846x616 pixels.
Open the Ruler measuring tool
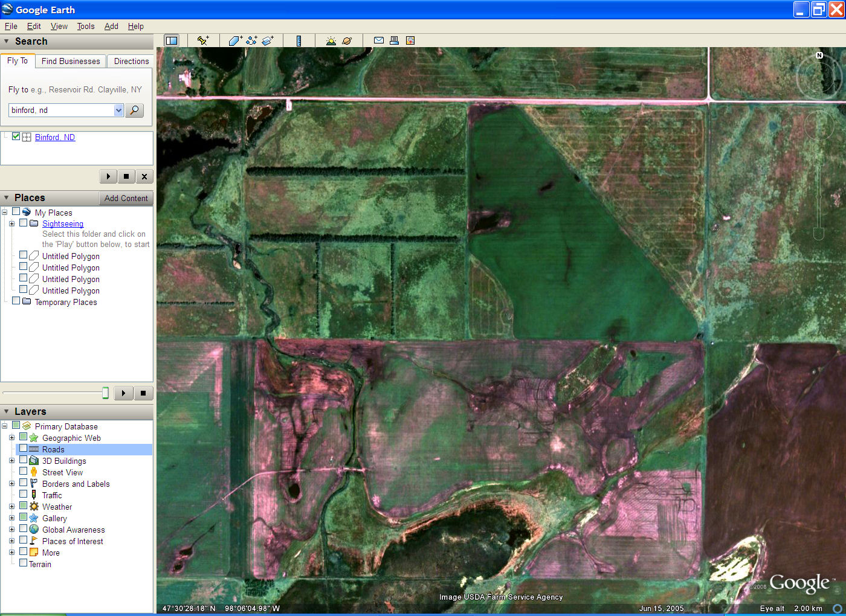299,40
